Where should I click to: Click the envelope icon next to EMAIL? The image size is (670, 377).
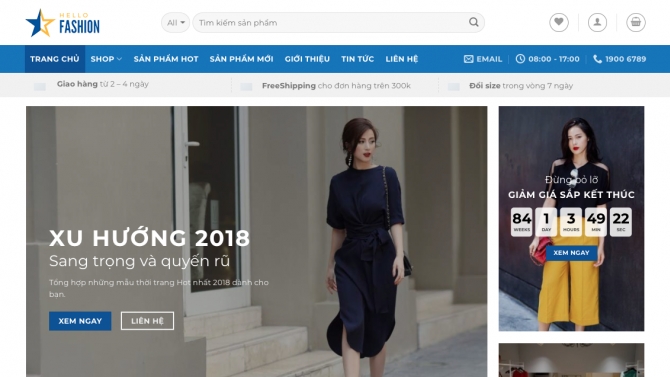468,59
